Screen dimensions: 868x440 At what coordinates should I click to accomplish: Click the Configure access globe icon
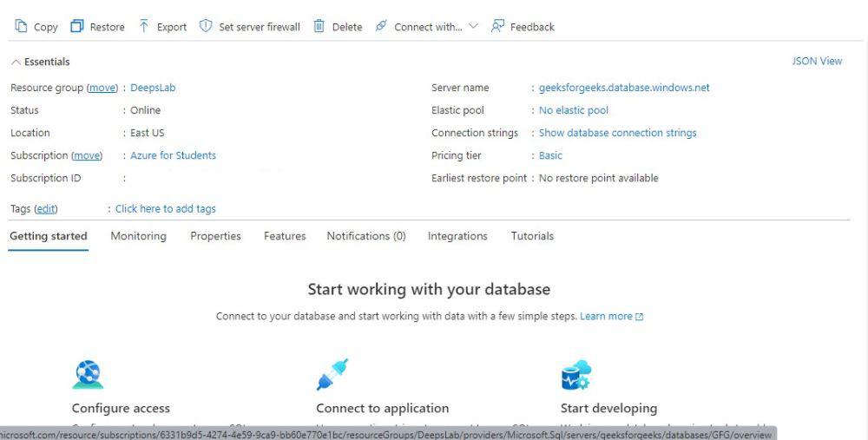point(88,376)
